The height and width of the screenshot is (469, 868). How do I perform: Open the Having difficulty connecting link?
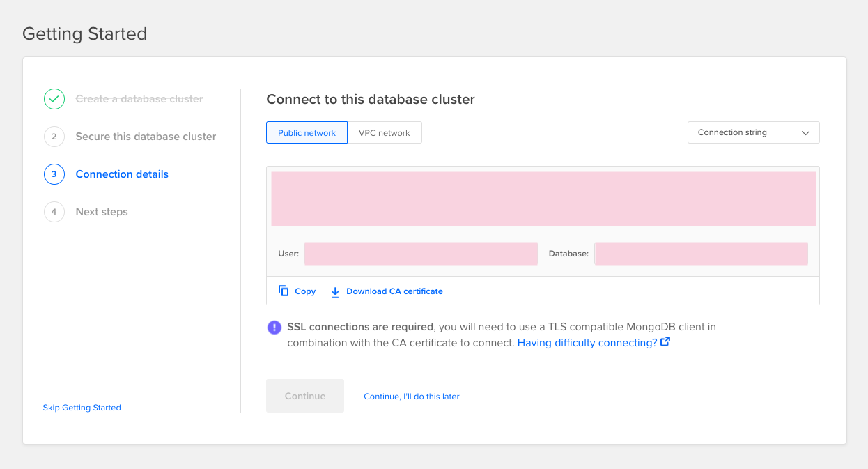(x=587, y=343)
